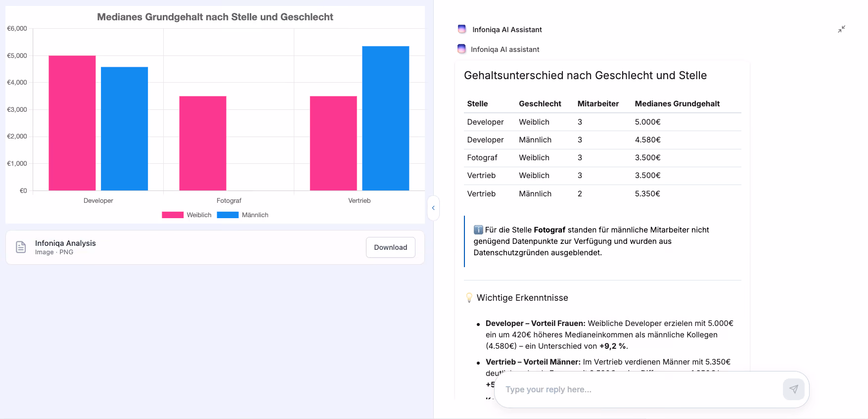The height and width of the screenshot is (419, 868).
Task: Toggle the Männlich legend entry
Action: 243,215
